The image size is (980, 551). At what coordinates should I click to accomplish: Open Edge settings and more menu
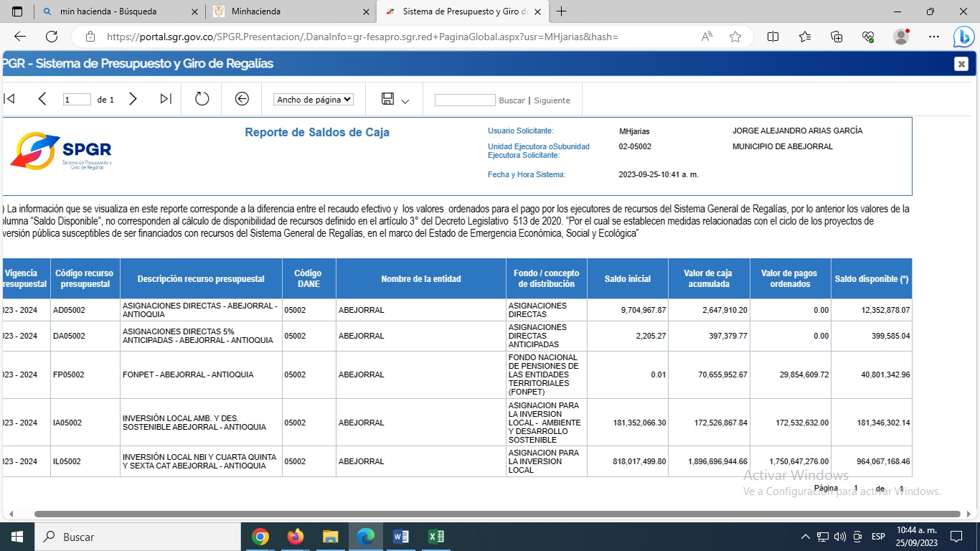click(933, 37)
